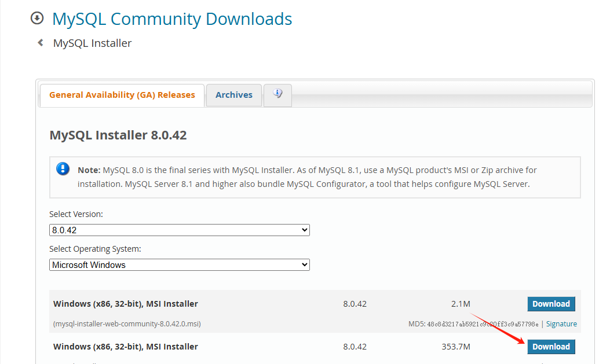Click the MSI Installer title in the 353.7M row
599x364 pixels.
(x=126, y=347)
